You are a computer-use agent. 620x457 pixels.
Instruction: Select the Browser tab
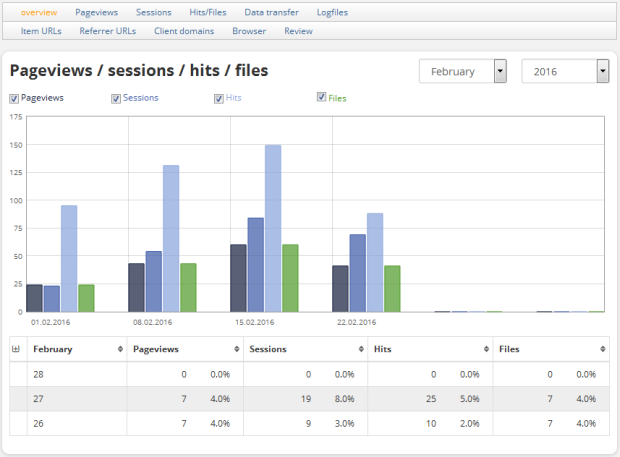pos(249,31)
